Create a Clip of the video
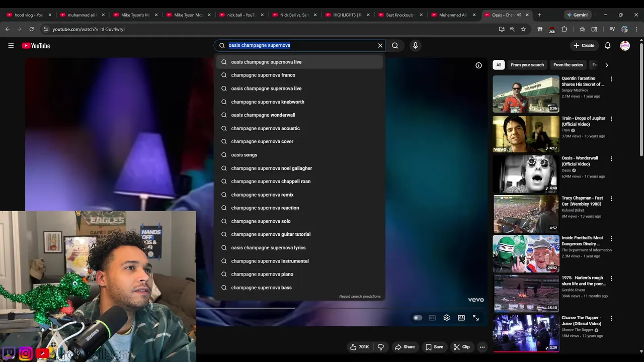The height and width of the screenshot is (362, 644). point(461,347)
